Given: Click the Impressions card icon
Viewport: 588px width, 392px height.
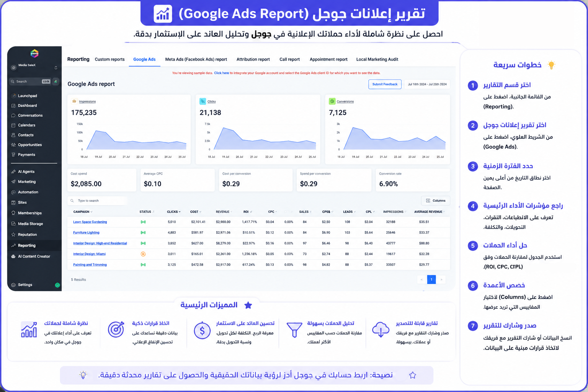Looking at the screenshot, I should point(74,101).
